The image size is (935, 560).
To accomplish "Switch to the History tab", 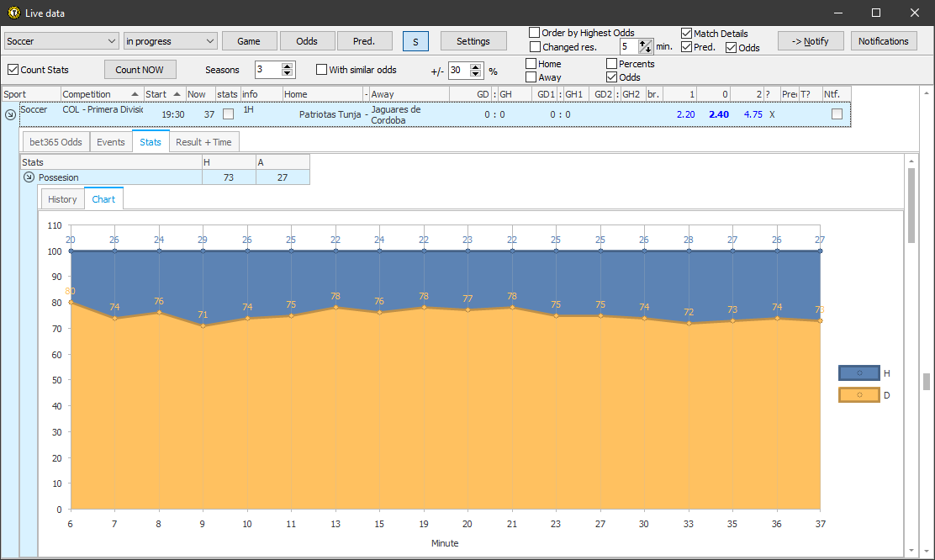I will [x=62, y=199].
